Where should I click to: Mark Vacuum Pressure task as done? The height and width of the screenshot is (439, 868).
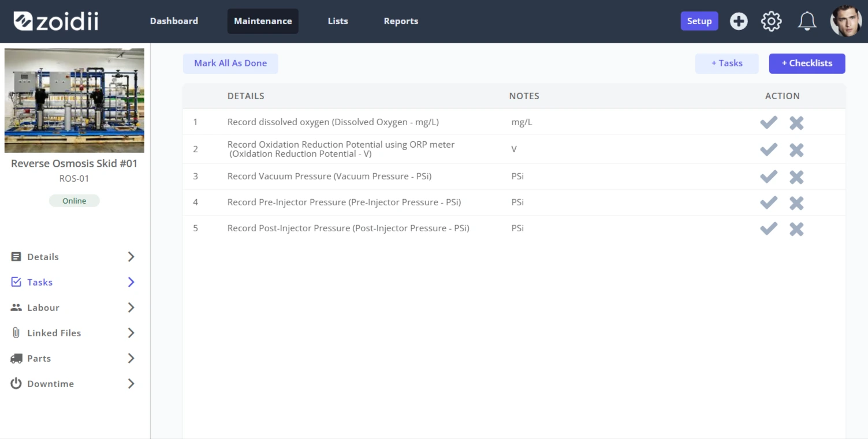tap(769, 177)
